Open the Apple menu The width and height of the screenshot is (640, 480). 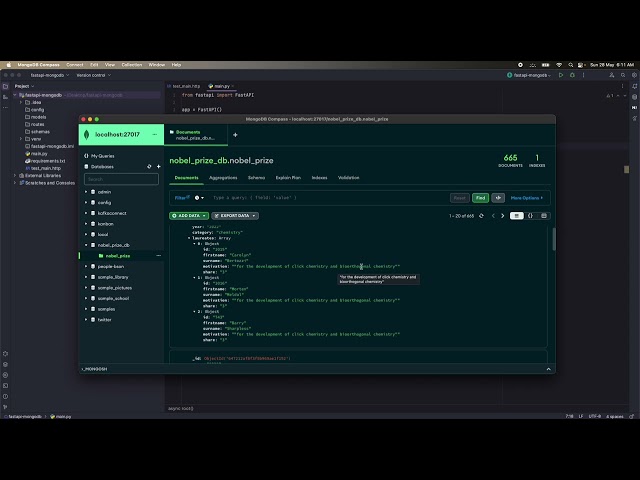(8, 65)
